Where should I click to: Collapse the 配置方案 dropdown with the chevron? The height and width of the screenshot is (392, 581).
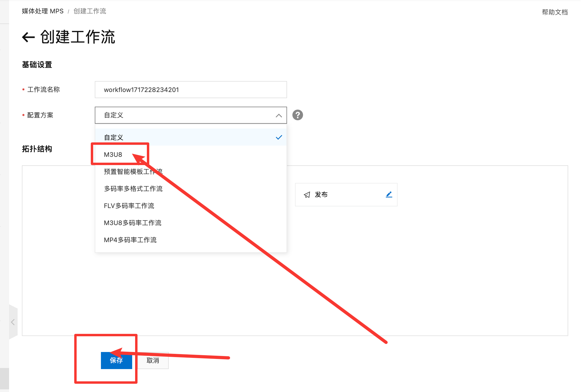(x=278, y=115)
